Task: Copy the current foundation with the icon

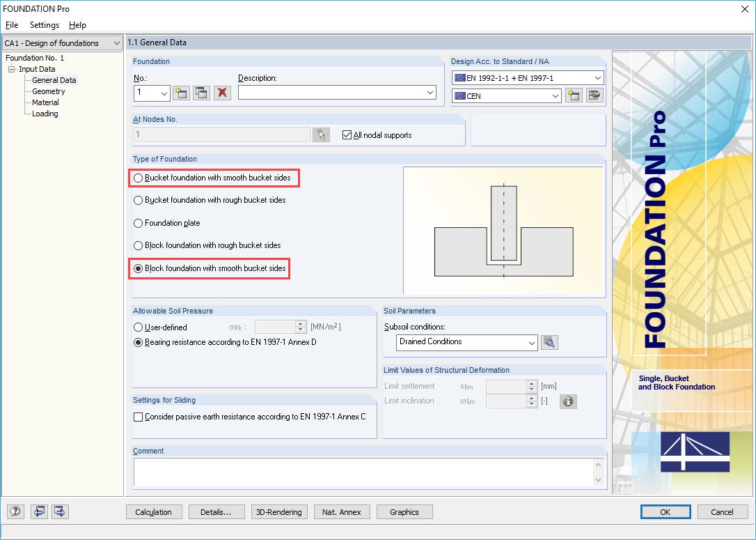Action: [x=201, y=93]
